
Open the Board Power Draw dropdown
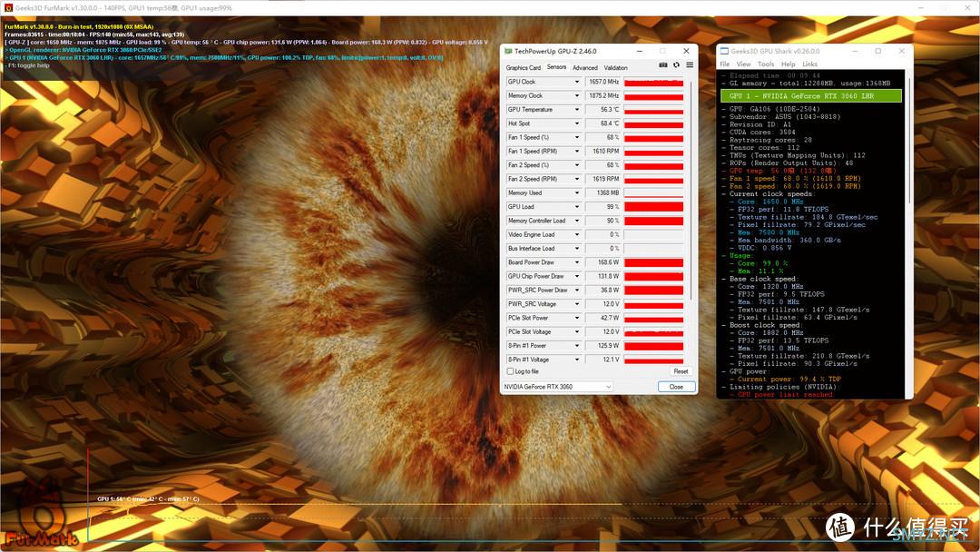pyautogui.click(x=576, y=262)
